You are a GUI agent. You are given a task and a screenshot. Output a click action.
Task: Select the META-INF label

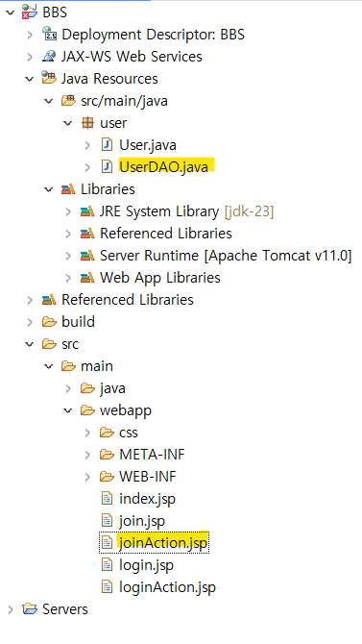[x=152, y=455]
